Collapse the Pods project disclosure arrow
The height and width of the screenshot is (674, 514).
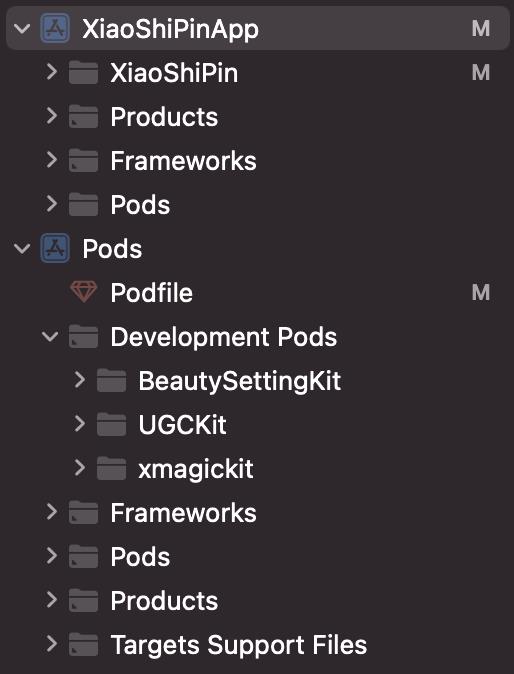click(22, 249)
